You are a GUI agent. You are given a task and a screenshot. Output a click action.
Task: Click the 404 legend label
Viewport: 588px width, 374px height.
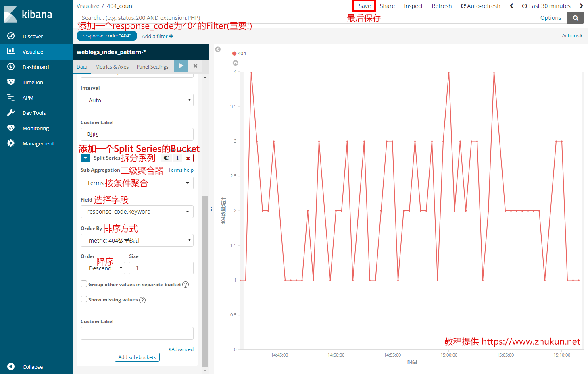click(242, 53)
